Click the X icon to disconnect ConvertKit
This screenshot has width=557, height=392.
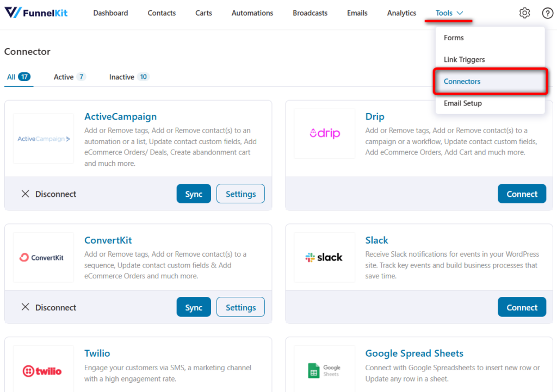point(26,307)
